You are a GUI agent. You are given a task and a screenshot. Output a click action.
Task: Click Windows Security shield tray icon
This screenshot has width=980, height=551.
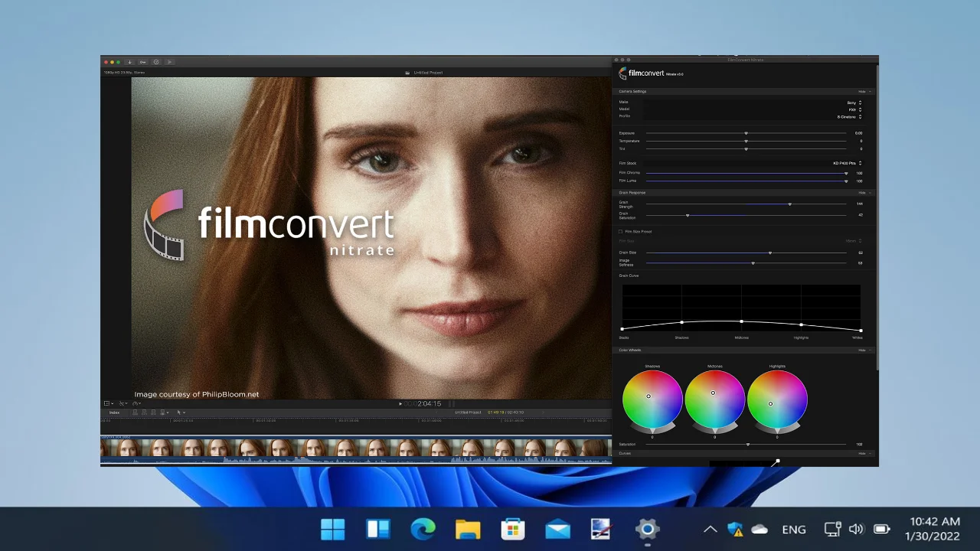click(x=735, y=529)
